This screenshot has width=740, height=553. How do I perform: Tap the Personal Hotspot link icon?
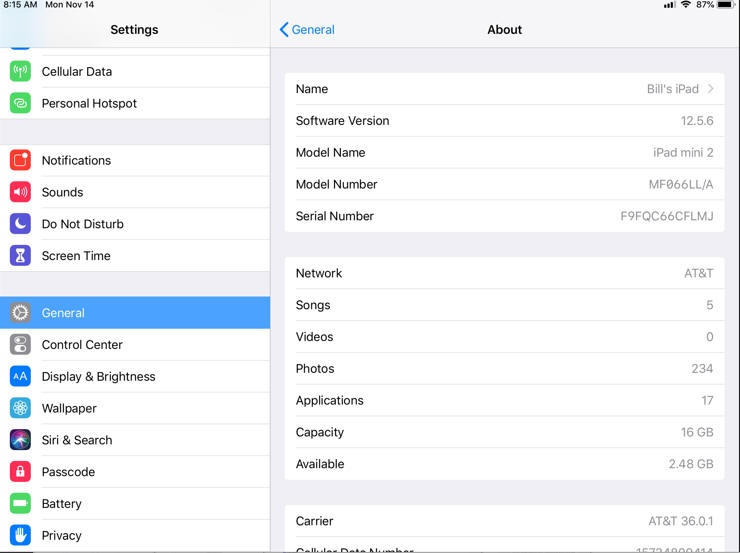pyautogui.click(x=20, y=103)
